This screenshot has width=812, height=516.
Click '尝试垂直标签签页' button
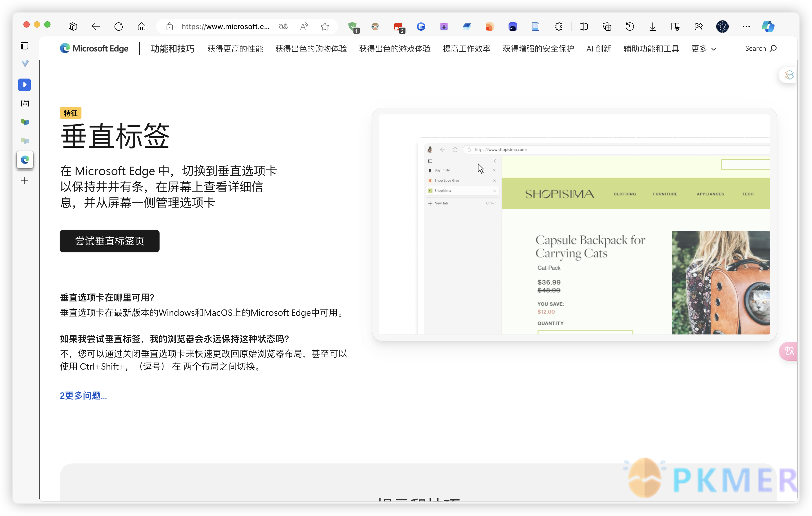(x=110, y=241)
